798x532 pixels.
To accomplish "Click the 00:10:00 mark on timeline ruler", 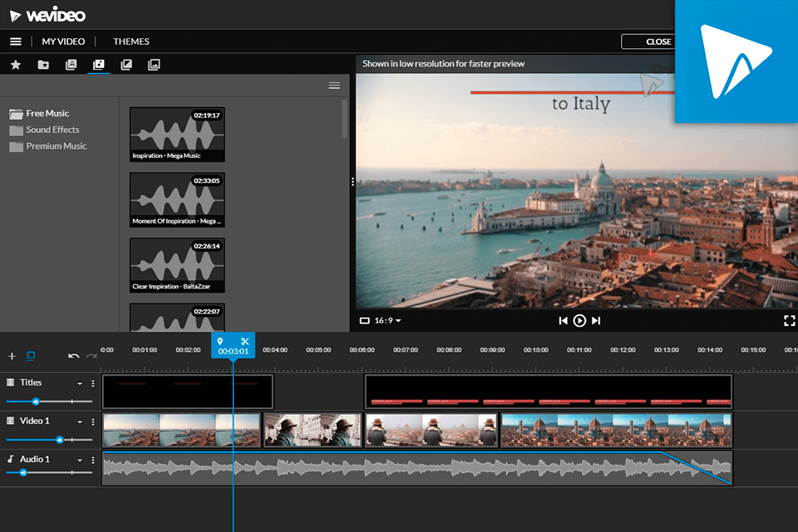I will [536, 350].
